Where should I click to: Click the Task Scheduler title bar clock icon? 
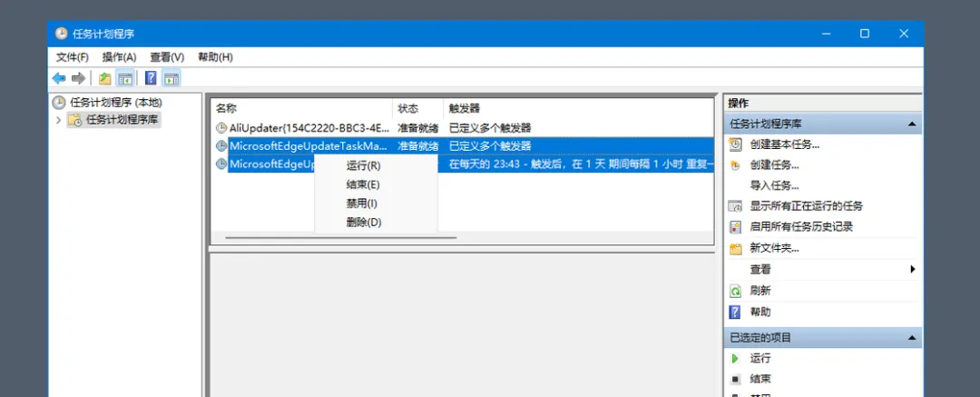(62, 34)
